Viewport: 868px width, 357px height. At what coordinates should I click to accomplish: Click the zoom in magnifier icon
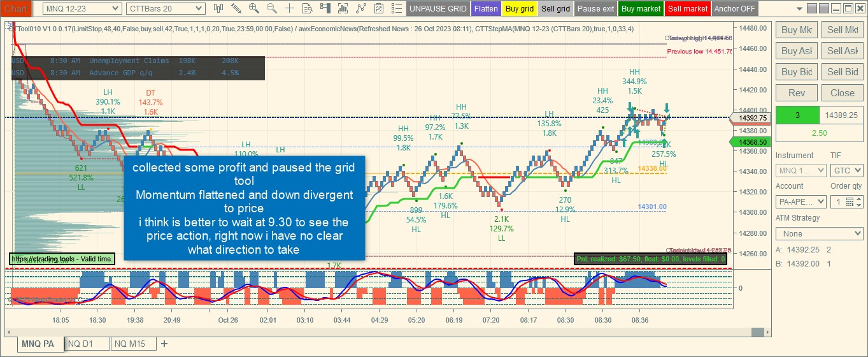pos(254,8)
